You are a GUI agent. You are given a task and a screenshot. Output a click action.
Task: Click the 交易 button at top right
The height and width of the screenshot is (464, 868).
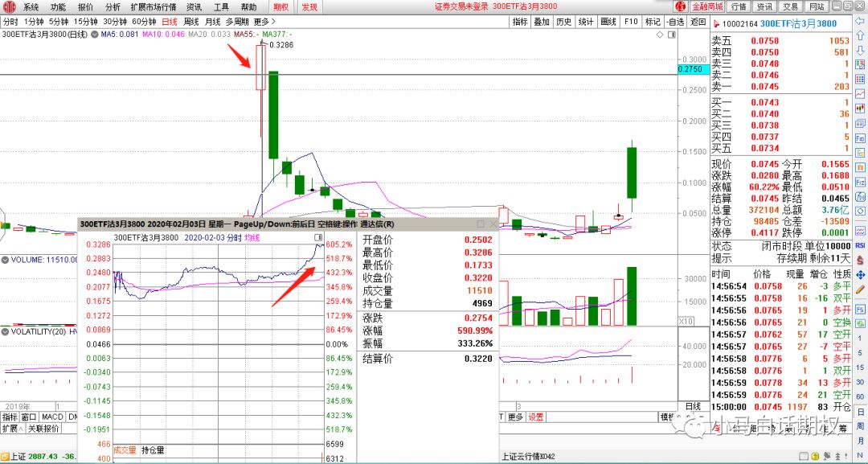pyautogui.click(x=790, y=6)
